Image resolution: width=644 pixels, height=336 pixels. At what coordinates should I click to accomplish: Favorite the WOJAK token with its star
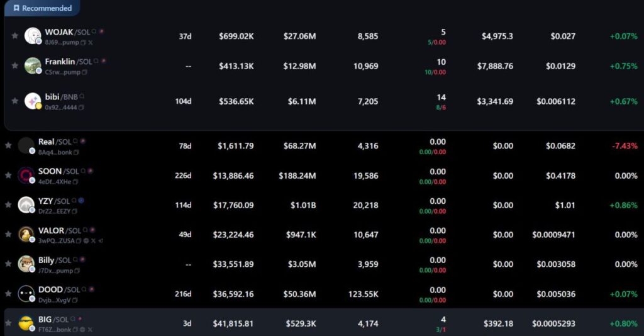coord(15,36)
